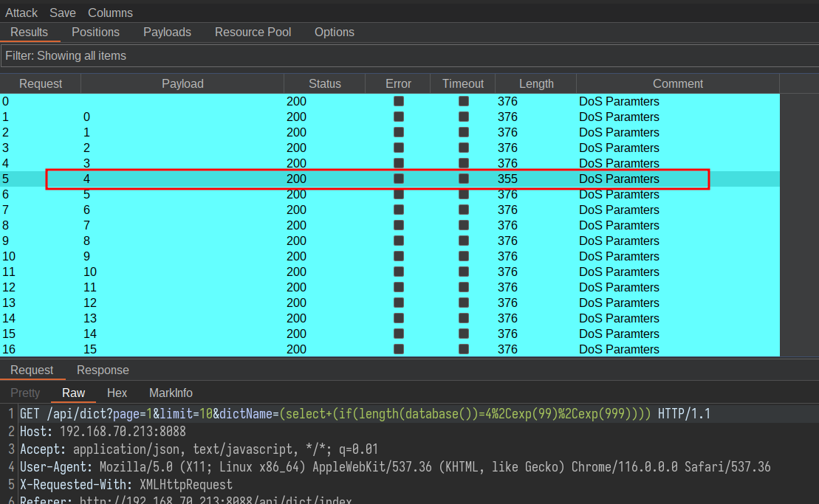
Task: Switch to the Payloads tab
Action: point(167,32)
